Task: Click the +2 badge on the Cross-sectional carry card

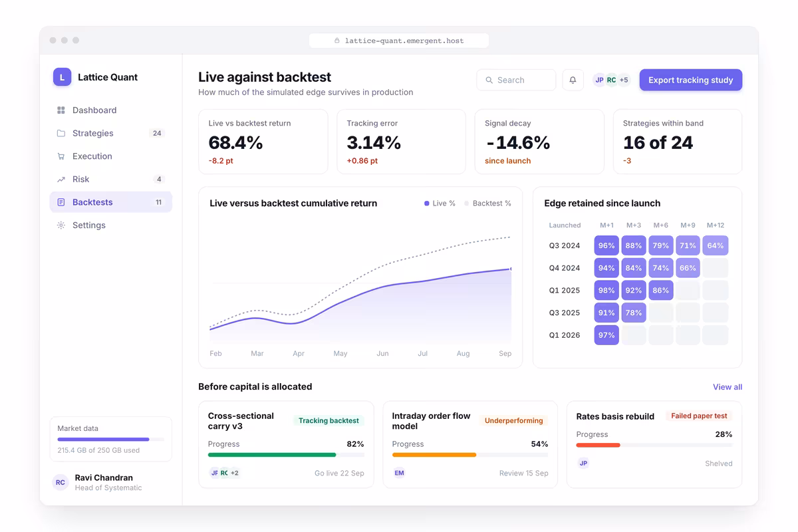Action: click(x=235, y=473)
